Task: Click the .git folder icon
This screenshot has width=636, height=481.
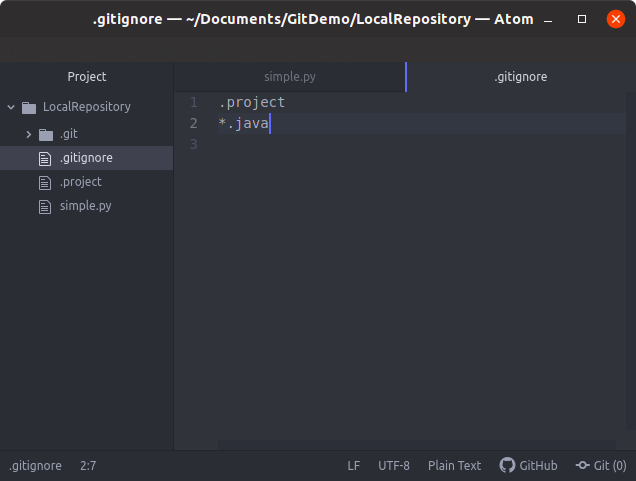Action: pyautogui.click(x=46, y=135)
